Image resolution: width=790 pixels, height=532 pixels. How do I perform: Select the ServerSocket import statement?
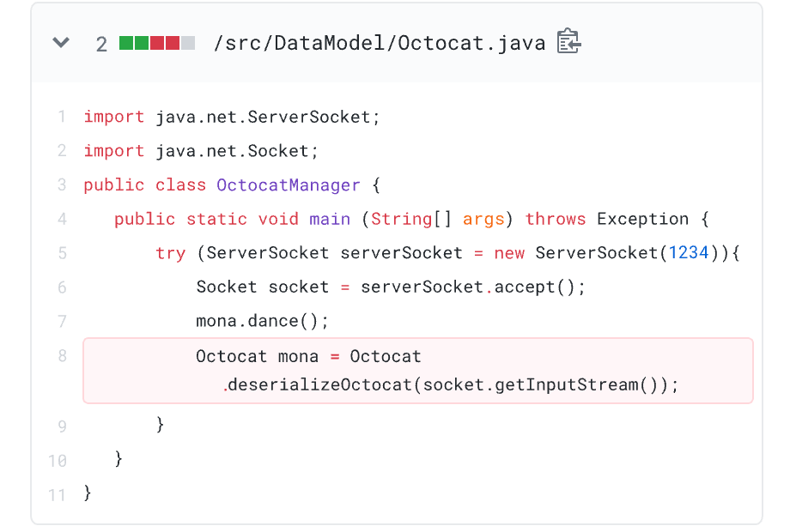[x=232, y=116]
